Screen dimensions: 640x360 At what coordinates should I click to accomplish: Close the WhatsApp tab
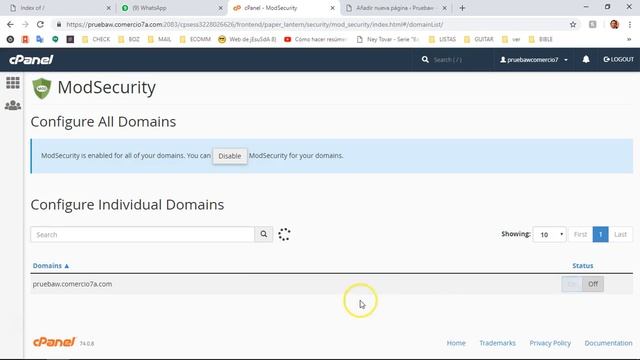click(220, 8)
